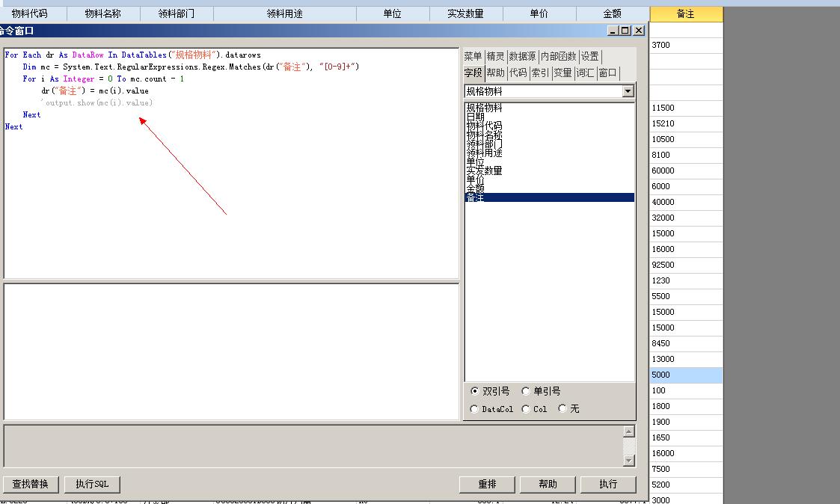Viewport: 840px width, 504px height.
Task: Switch to the 数据源 tab
Action: (x=522, y=56)
